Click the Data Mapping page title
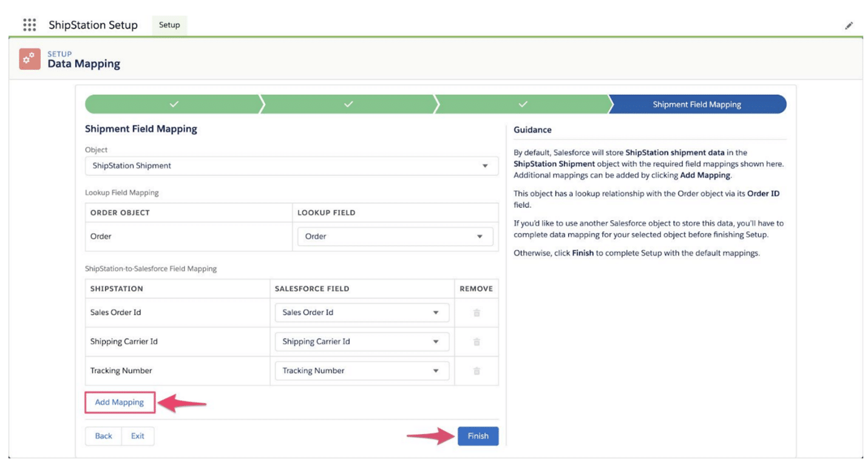Screen dimensions: 868x462 pyautogui.click(x=84, y=64)
